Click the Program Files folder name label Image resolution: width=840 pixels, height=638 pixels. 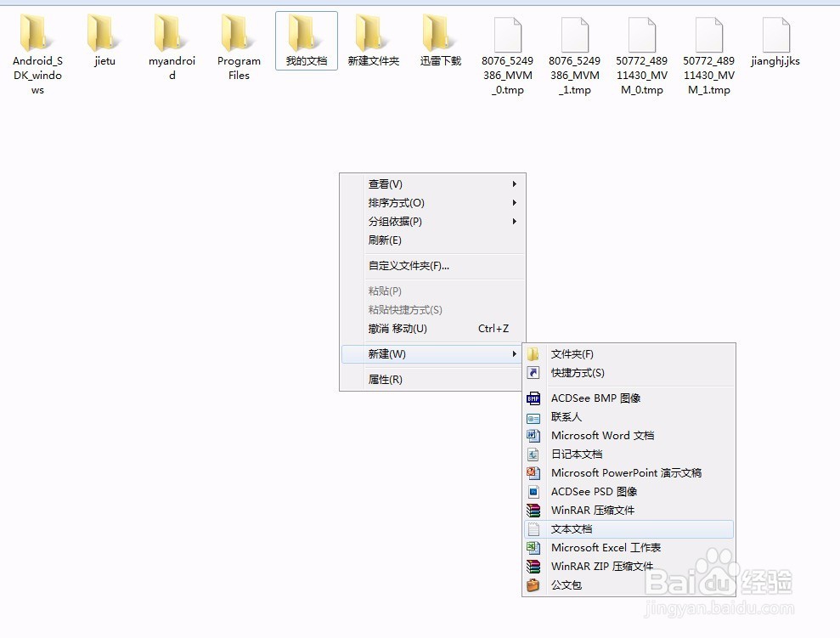[239, 68]
